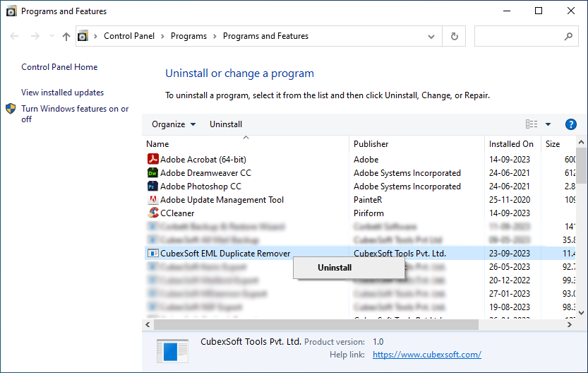Select the Adobe Dreamweaver CC row name
The image size is (588, 373).
point(205,173)
